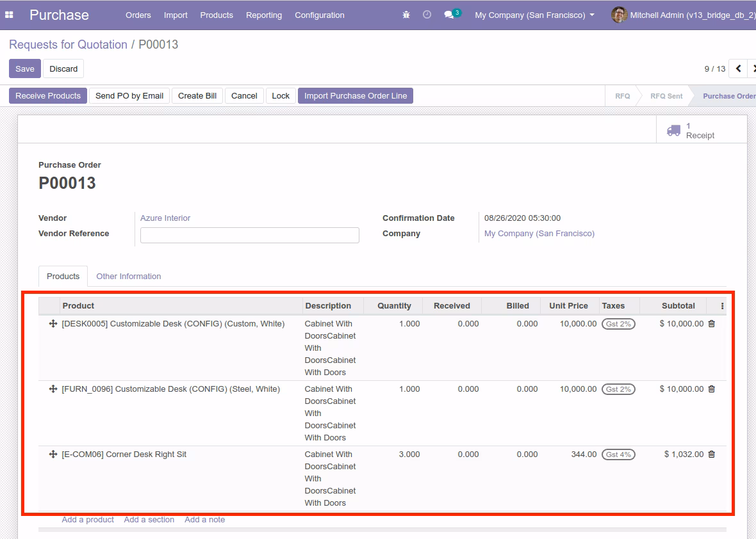Click subtotal $ 1,032.00 cell
This screenshot has width=756, height=539.
pos(684,455)
